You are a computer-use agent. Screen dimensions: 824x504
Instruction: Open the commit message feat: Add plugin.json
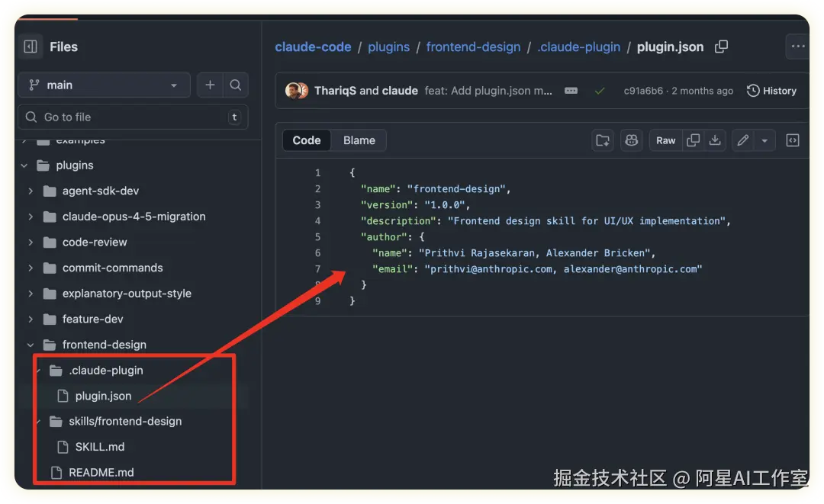tap(488, 91)
